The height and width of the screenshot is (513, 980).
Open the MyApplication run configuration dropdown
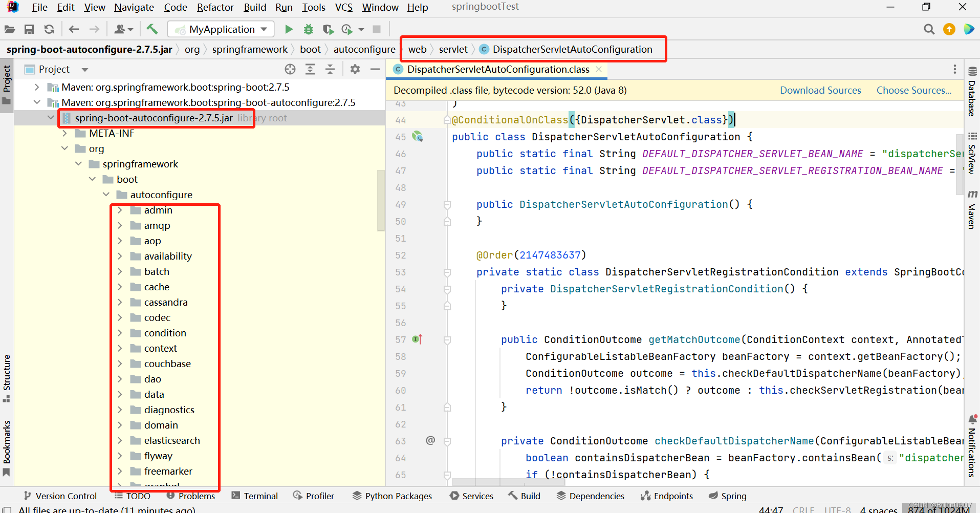(263, 29)
